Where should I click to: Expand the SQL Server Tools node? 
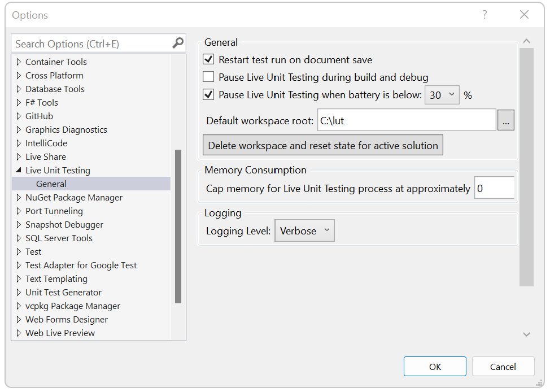17,238
